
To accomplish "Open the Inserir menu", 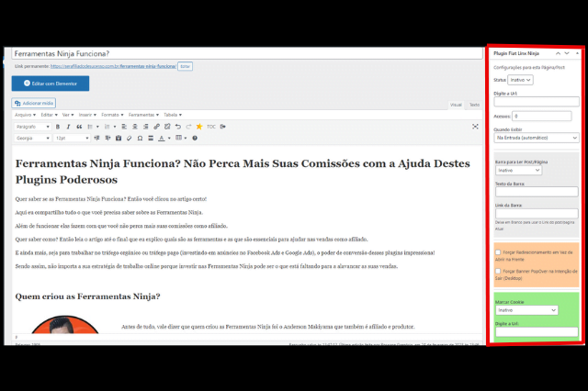I will [x=87, y=115].
